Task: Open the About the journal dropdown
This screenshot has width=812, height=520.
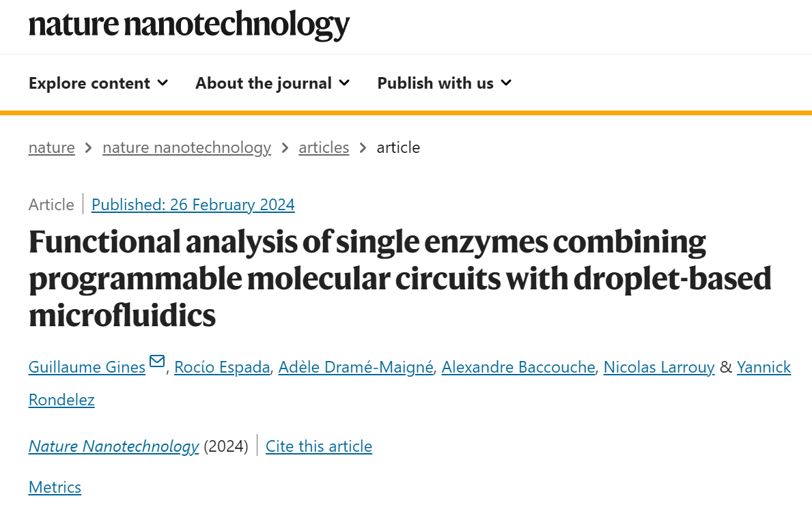Action: click(272, 83)
